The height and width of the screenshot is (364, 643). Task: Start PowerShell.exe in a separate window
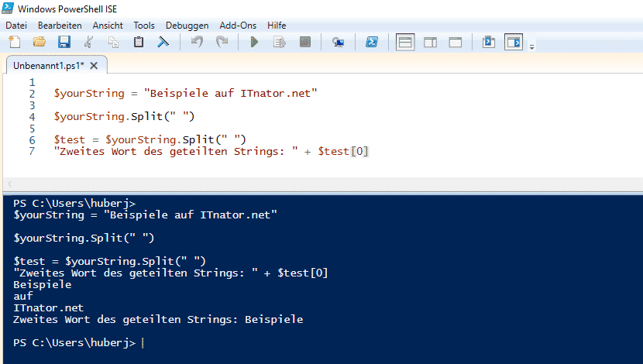point(372,42)
